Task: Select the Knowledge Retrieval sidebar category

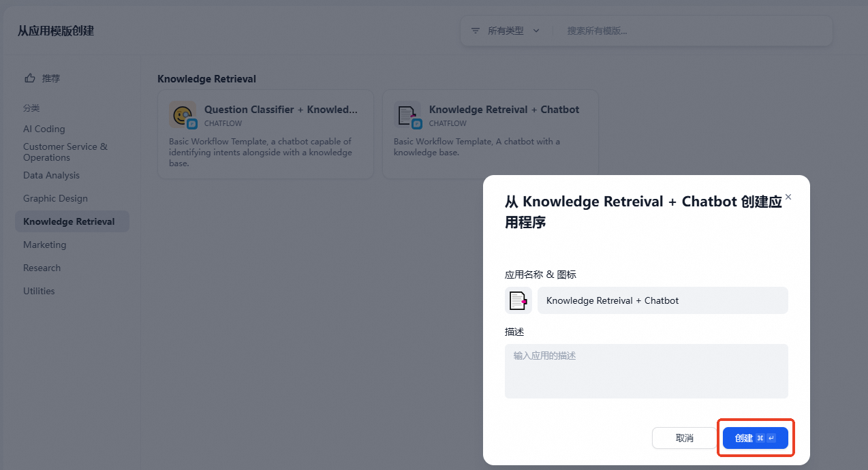Action: (72, 221)
